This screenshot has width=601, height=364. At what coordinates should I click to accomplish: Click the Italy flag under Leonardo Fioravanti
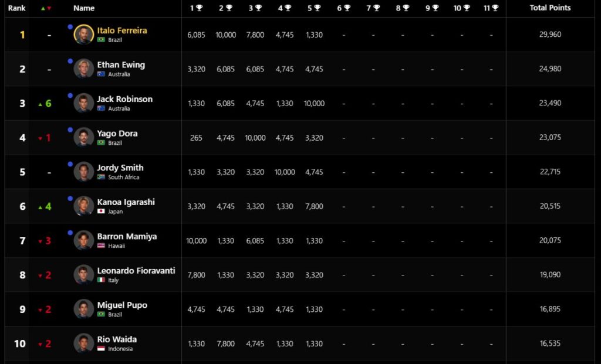(101, 280)
